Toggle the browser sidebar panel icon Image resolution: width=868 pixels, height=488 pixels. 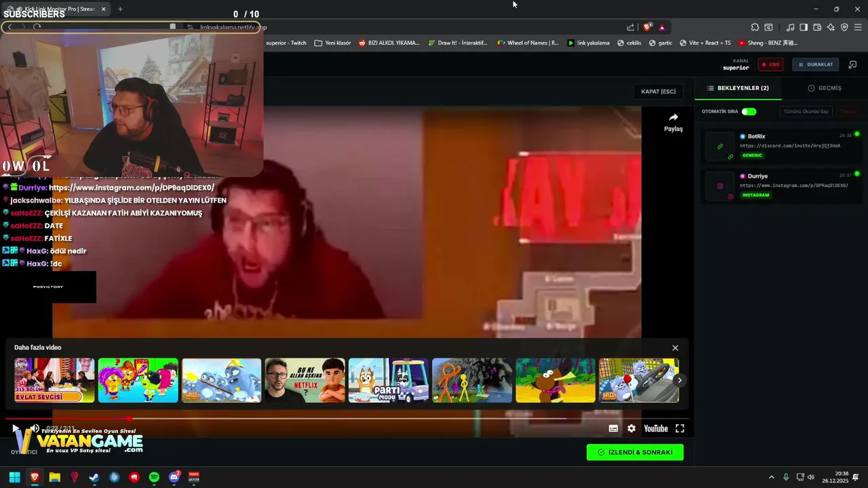pyautogui.click(x=804, y=27)
